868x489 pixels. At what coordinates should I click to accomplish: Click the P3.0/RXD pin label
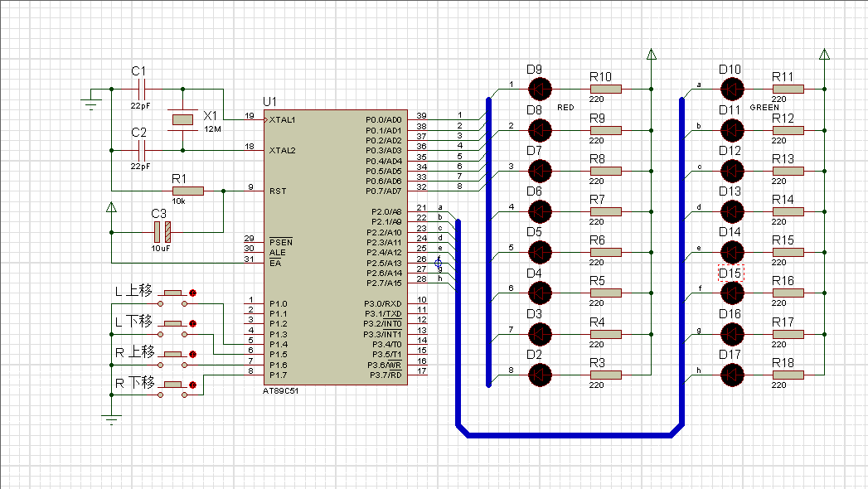(383, 303)
